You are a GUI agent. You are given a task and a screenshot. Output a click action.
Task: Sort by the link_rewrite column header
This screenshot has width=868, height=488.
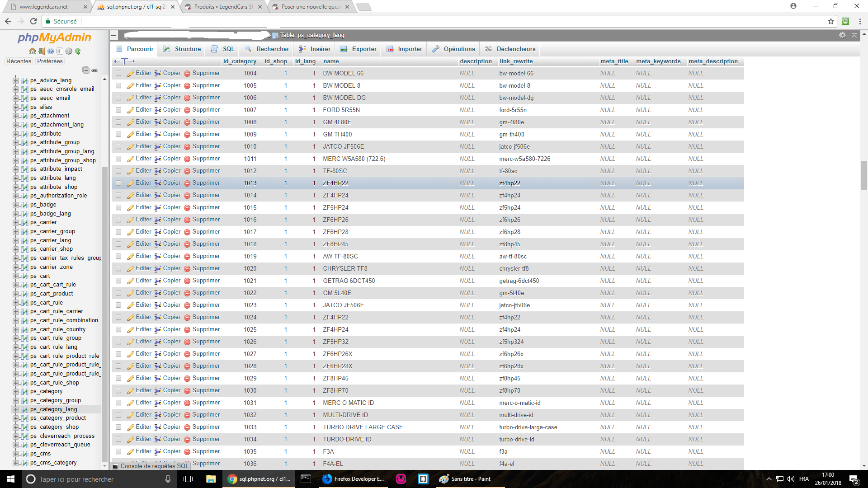[516, 61]
